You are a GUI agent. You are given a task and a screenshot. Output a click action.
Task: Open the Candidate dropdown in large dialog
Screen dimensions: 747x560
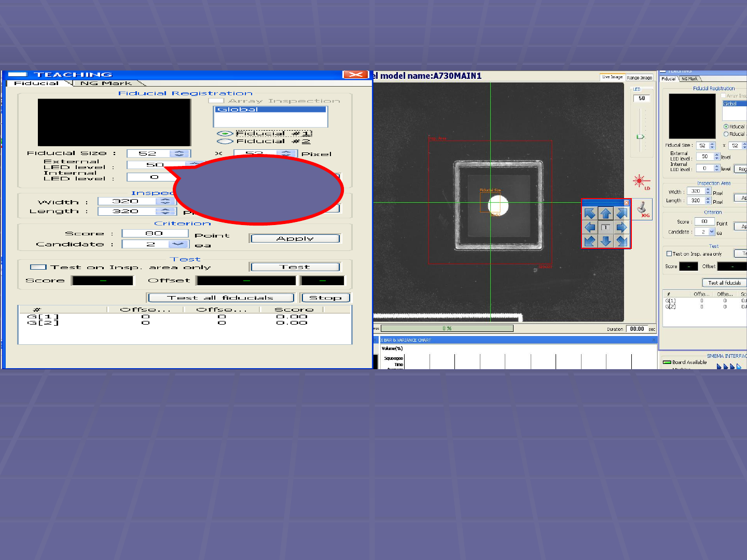[x=178, y=244]
